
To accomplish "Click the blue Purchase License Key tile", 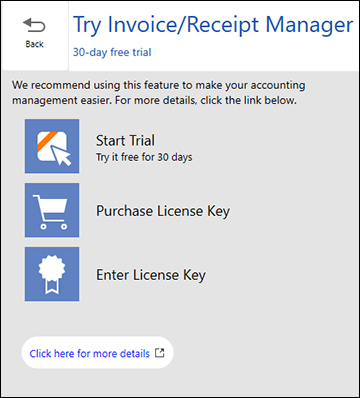I will 52,210.
